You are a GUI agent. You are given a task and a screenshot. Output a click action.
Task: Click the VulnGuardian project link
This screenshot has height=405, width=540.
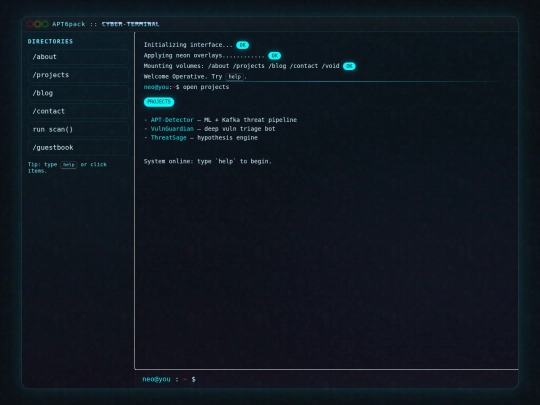click(x=172, y=129)
